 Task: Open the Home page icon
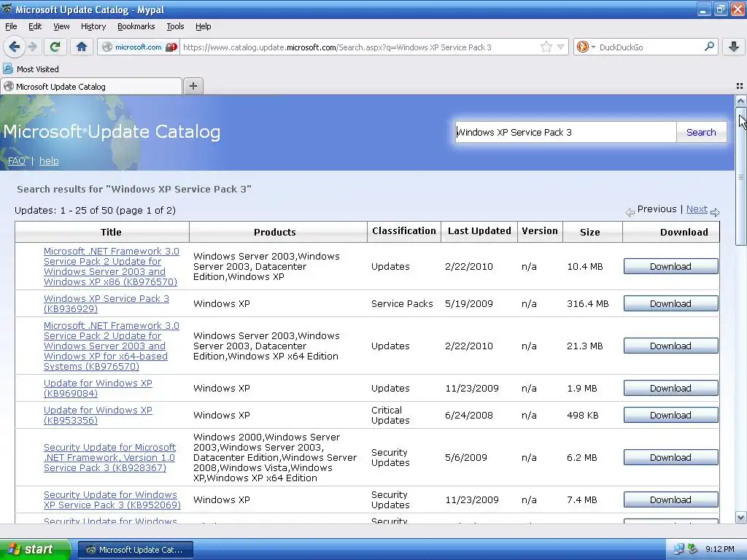(x=82, y=47)
